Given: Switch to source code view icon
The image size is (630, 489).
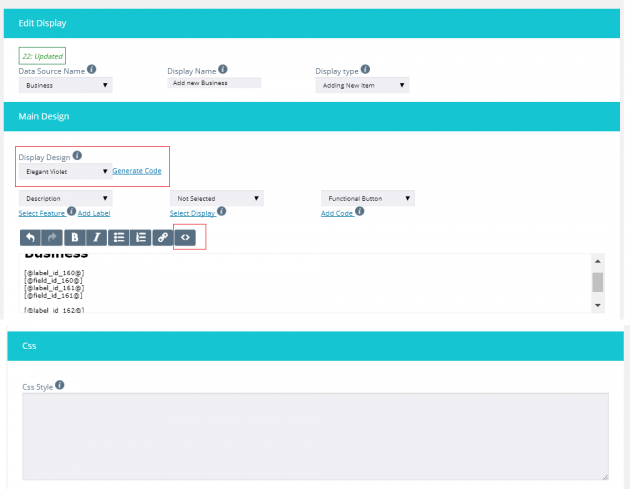Looking at the screenshot, I should pos(185,237).
